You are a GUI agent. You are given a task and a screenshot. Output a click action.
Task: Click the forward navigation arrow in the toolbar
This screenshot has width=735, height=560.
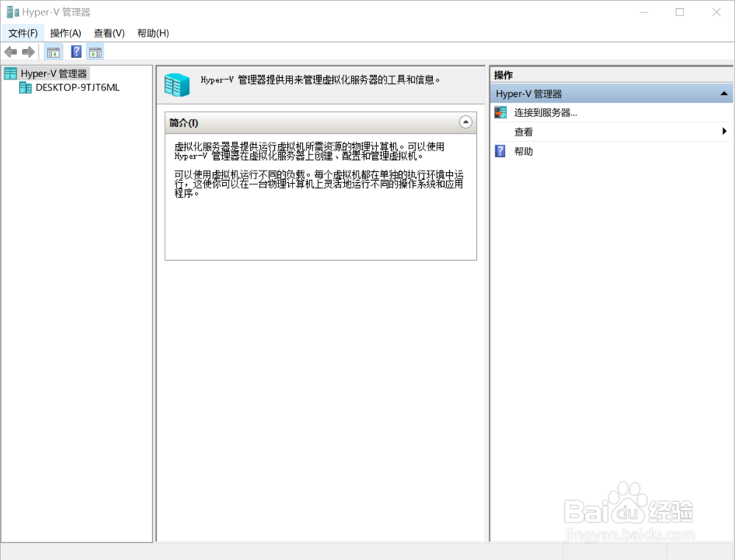click(x=28, y=51)
